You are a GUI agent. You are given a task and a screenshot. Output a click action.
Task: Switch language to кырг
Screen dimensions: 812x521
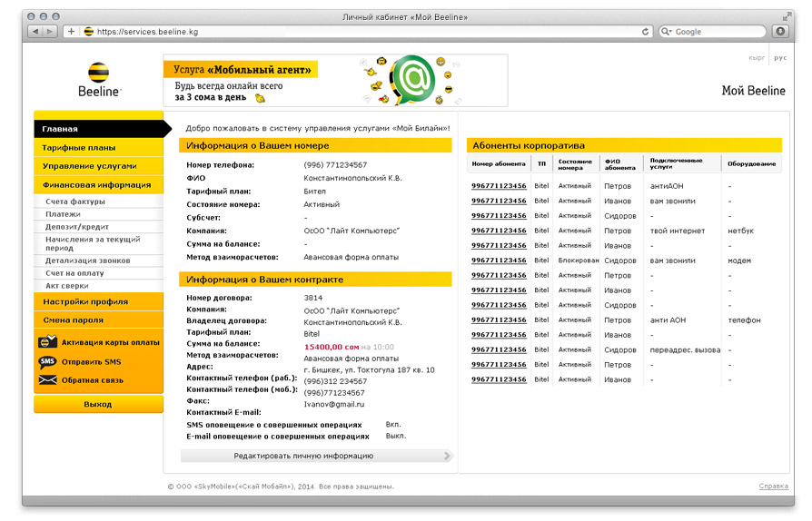(x=757, y=58)
